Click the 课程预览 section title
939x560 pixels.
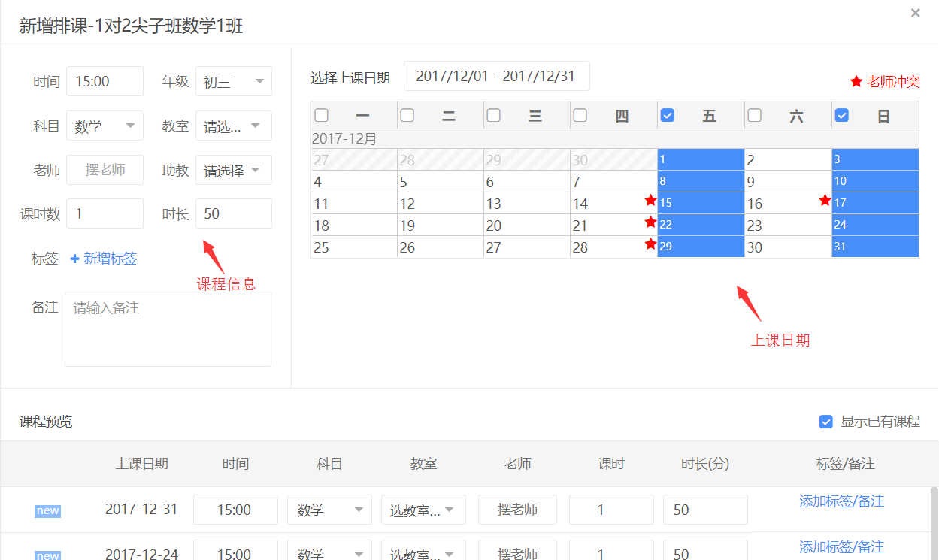point(46,422)
